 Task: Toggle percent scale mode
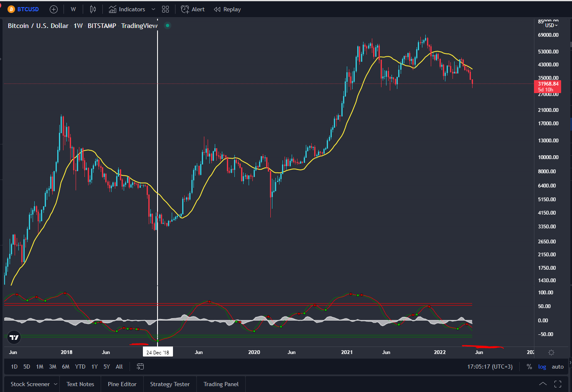[529, 367]
